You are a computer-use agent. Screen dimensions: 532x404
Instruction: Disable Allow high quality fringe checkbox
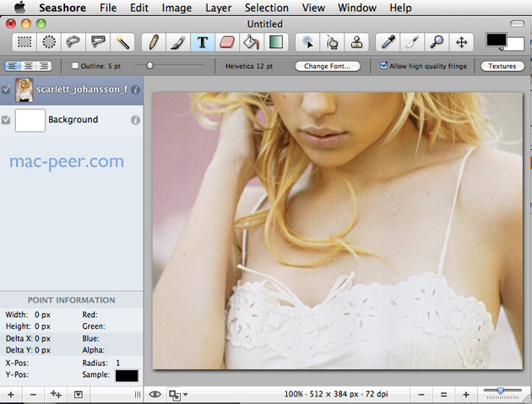384,66
